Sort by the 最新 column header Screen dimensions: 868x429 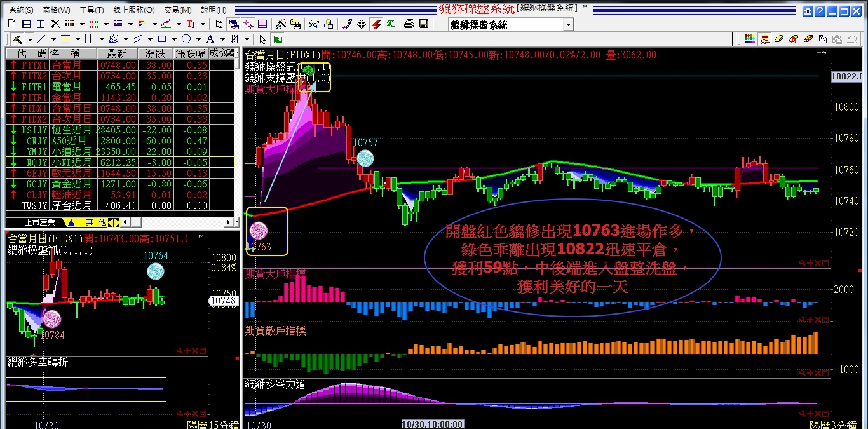point(117,54)
